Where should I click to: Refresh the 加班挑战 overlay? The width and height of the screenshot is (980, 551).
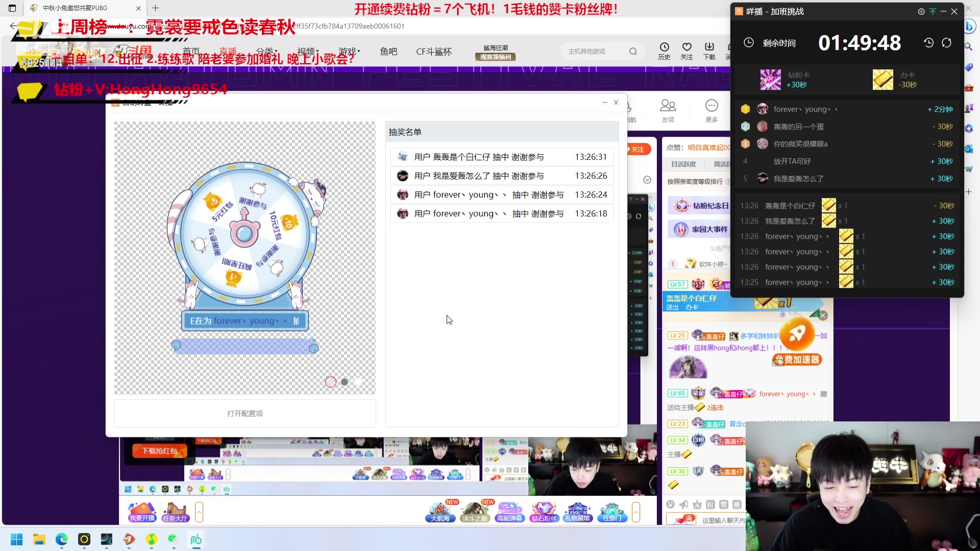(947, 43)
